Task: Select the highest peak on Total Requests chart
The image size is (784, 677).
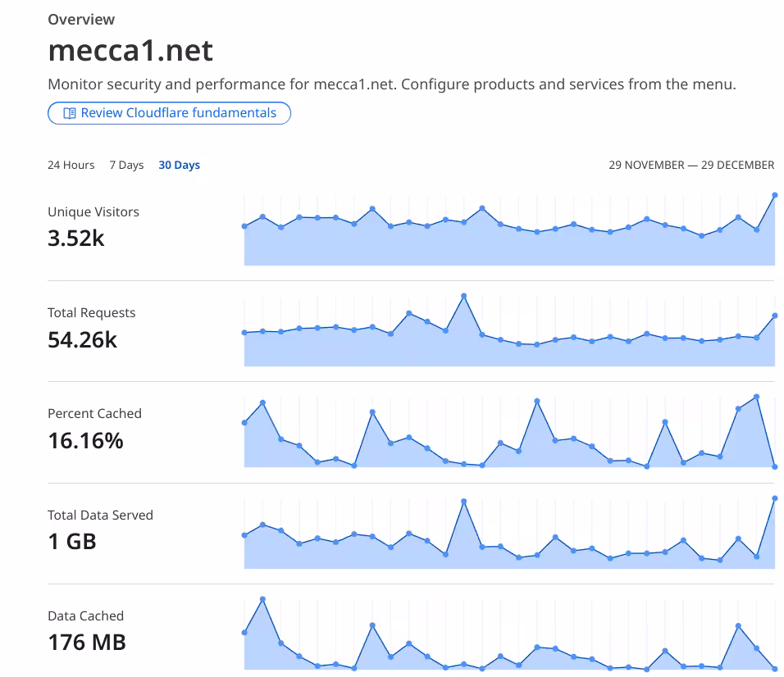Action: point(464,295)
